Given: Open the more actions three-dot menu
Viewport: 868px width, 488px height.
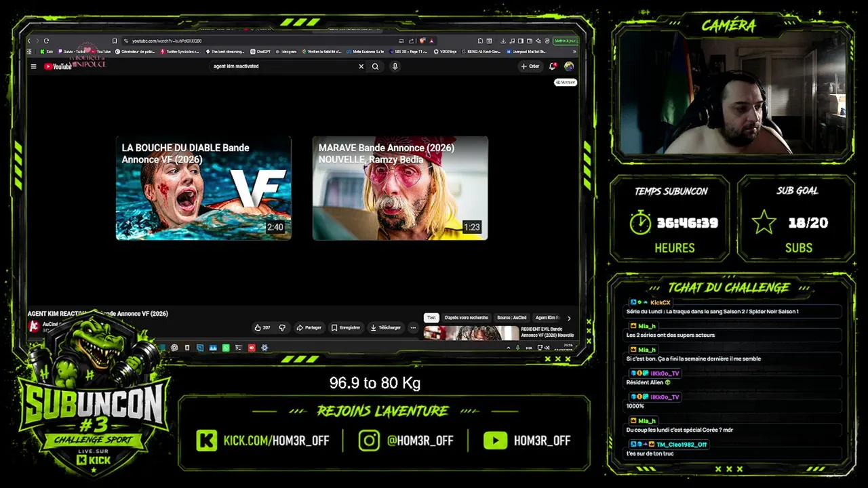Looking at the screenshot, I should tap(413, 327).
